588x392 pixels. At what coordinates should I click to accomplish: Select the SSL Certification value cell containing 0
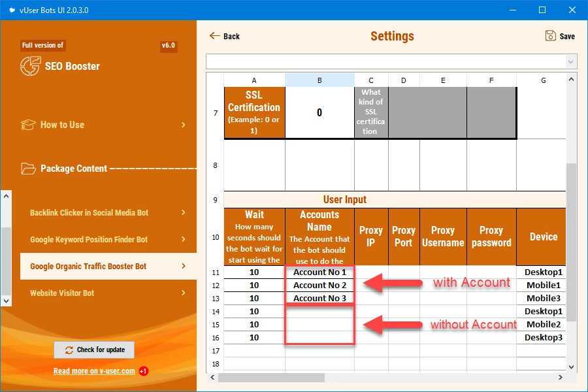(x=319, y=112)
